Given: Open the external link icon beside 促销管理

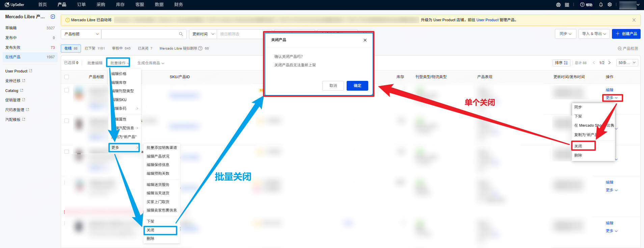Looking at the screenshot, I should point(24,100).
